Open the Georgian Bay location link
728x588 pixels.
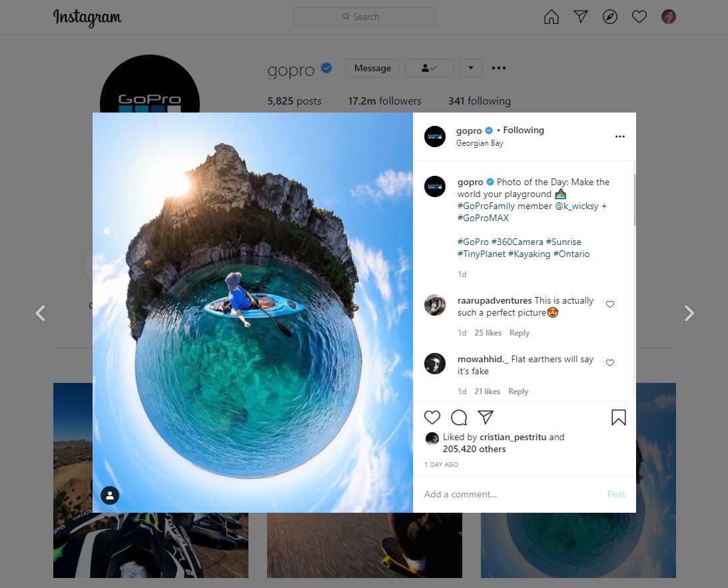point(480,143)
